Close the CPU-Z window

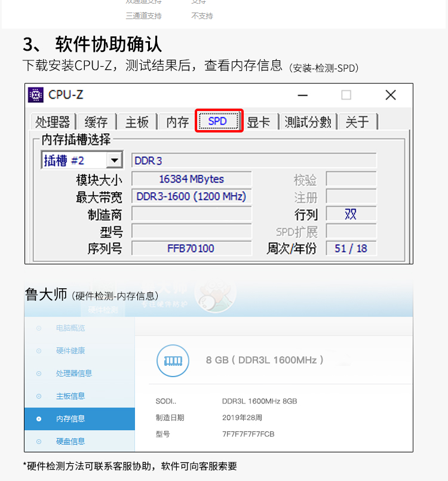391,95
